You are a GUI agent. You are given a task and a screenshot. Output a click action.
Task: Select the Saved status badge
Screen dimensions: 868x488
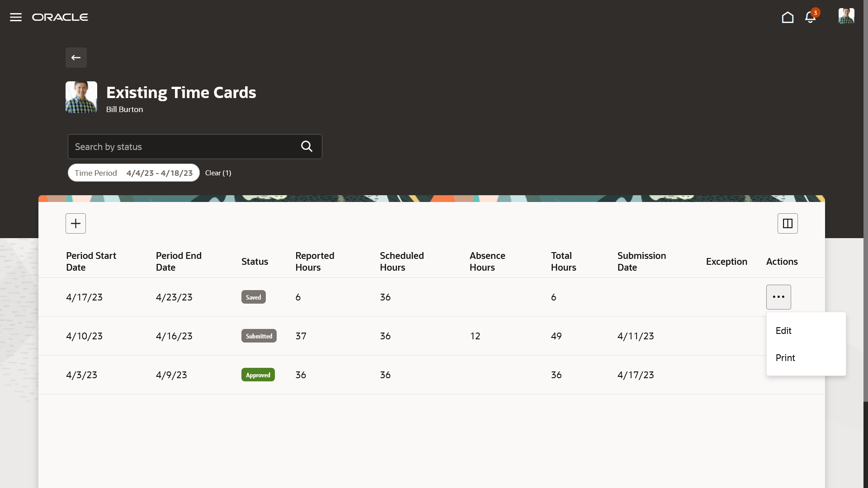click(x=253, y=297)
